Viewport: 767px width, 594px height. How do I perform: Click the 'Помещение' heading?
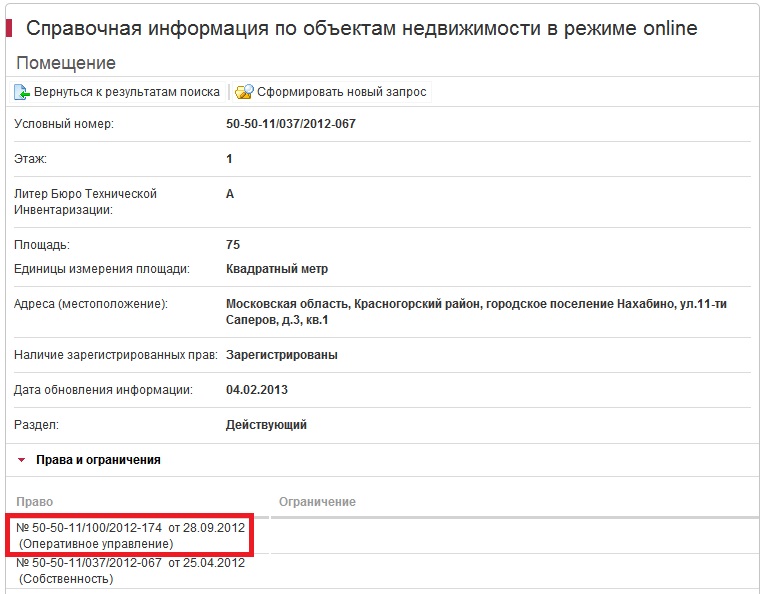(x=66, y=63)
